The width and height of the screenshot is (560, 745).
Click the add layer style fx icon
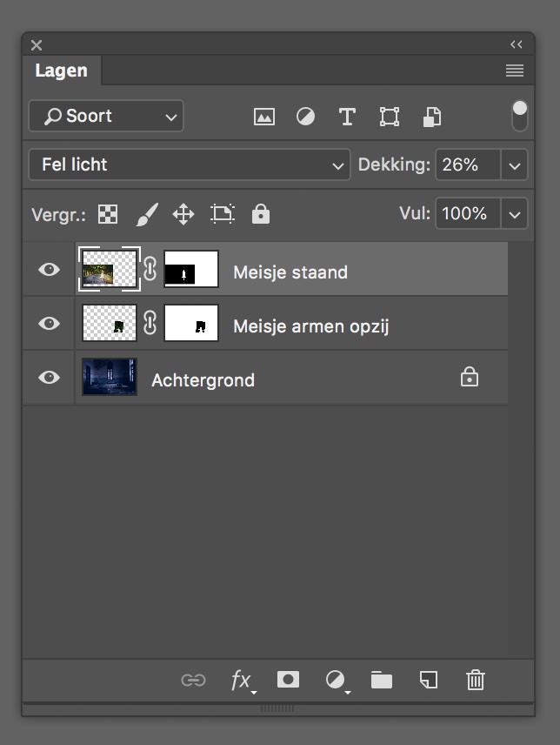241,681
